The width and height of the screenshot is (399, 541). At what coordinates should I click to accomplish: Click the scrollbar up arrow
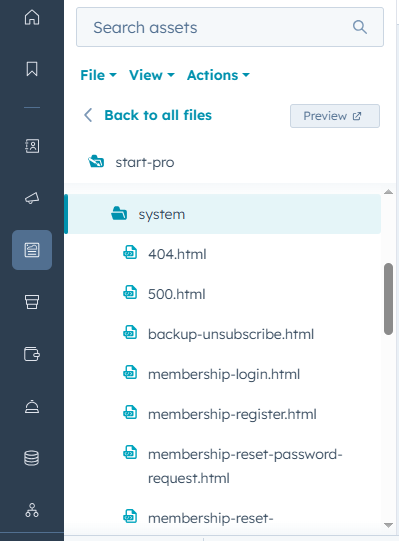point(388,192)
